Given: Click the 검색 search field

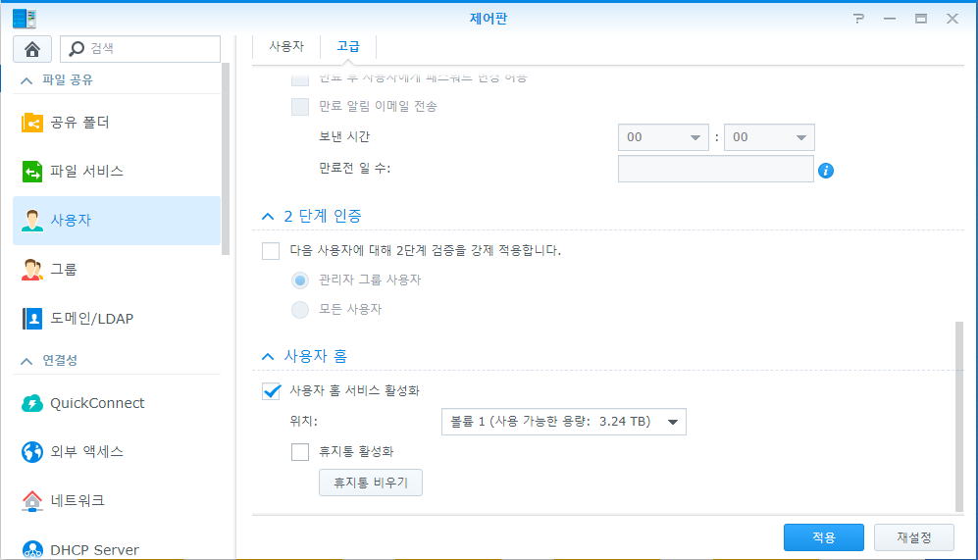Looking at the screenshot, I should [140, 49].
